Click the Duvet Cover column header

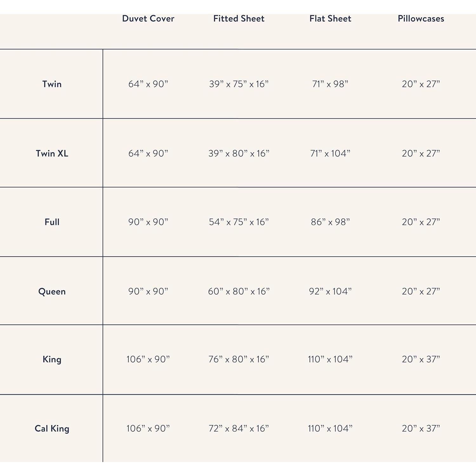pyautogui.click(x=148, y=19)
